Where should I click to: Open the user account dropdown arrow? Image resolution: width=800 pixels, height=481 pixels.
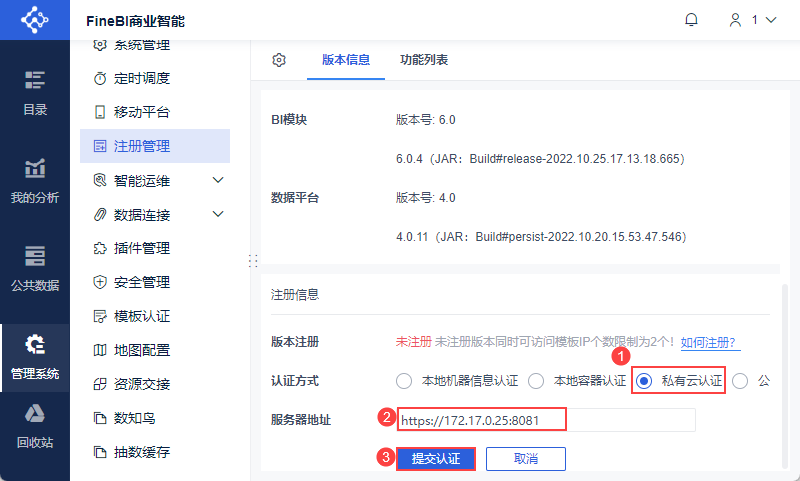pos(771,20)
